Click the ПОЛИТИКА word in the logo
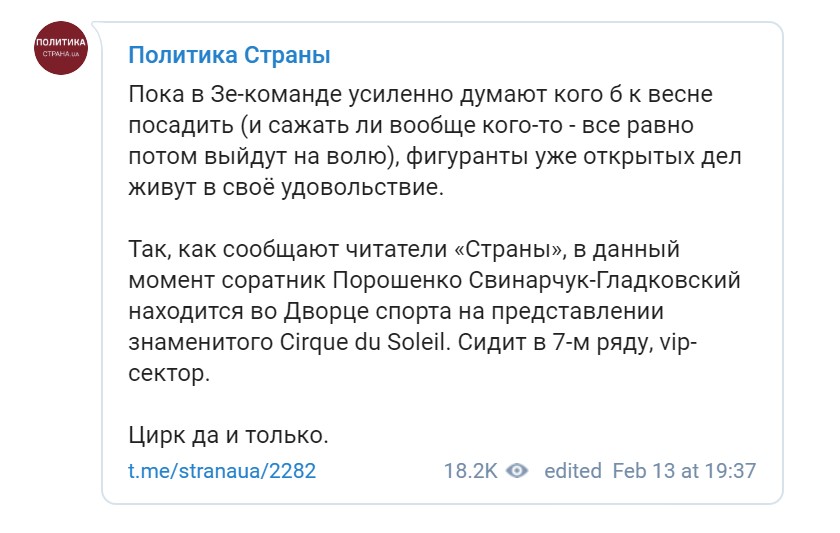The image size is (840, 533). pos(61,42)
